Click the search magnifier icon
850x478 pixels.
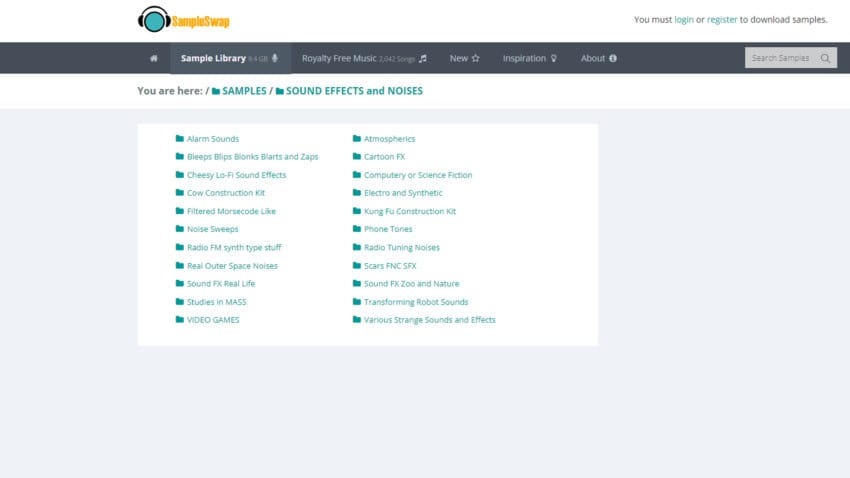point(825,58)
